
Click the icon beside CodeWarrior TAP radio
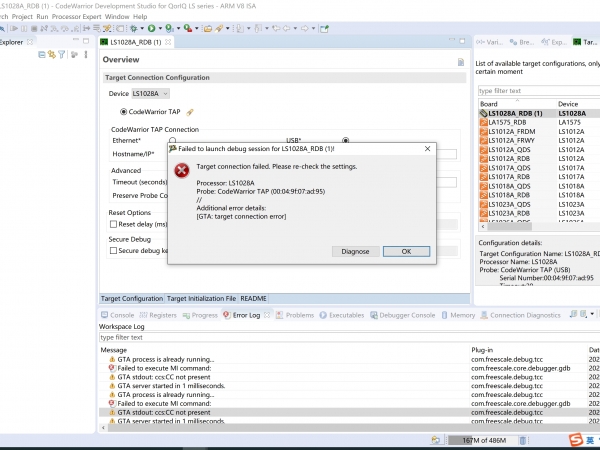tap(190, 111)
